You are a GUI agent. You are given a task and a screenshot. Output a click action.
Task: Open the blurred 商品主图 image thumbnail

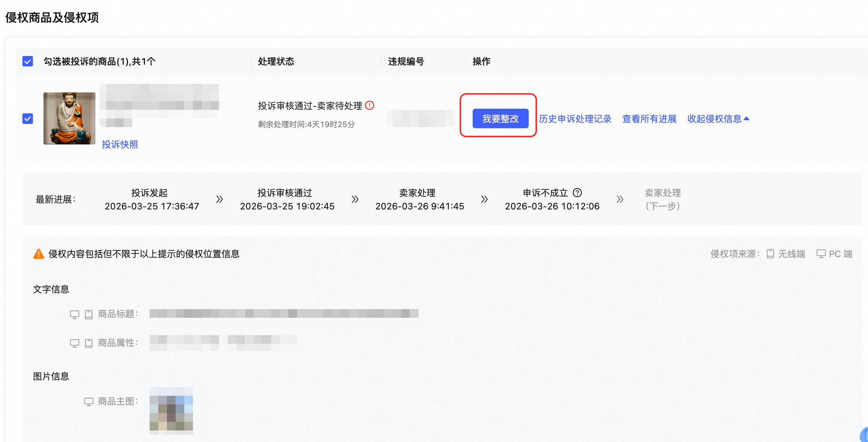(171, 411)
